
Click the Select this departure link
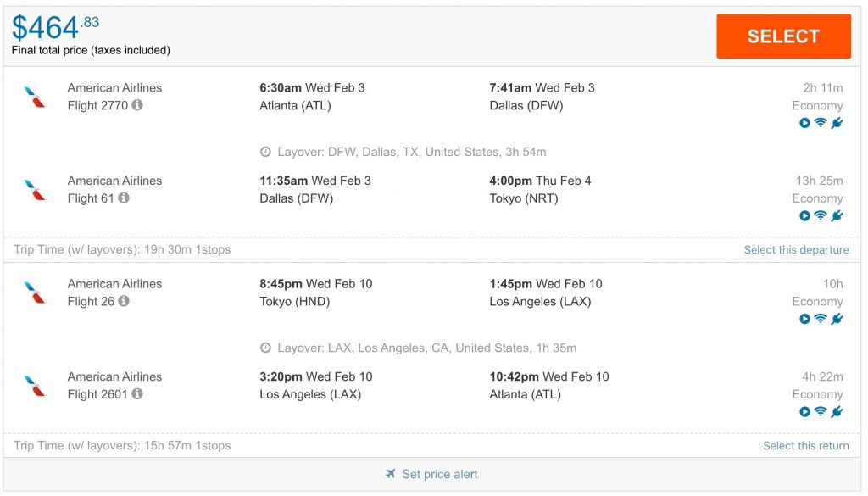pyautogui.click(x=796, y=250)
